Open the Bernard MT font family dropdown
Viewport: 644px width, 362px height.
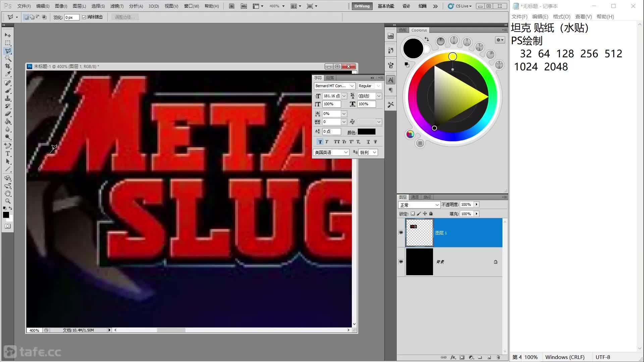(x=352, y=86)
